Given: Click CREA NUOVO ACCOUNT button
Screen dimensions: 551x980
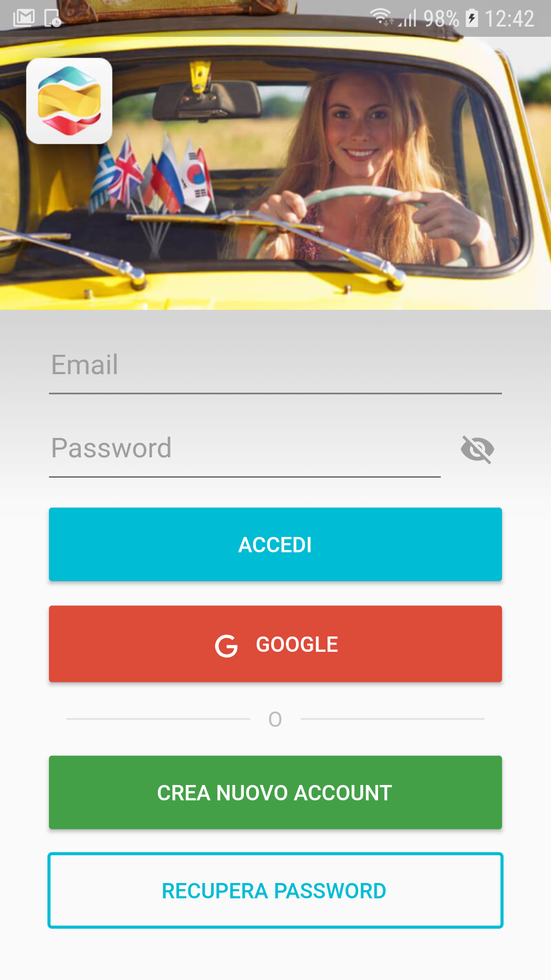Looking at the screenshot, I should coord(275,793).
